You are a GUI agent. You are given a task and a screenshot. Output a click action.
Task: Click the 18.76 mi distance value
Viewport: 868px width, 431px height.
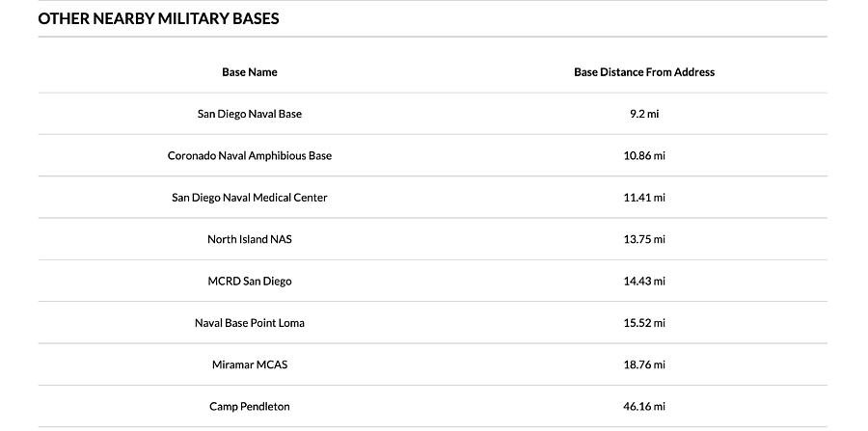[x=644, y=364]
